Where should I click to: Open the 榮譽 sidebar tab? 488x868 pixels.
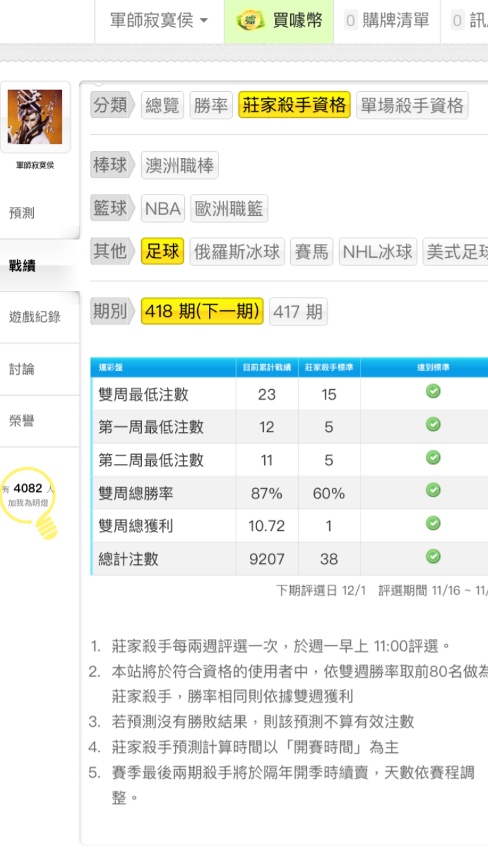[x=39, y=421]
